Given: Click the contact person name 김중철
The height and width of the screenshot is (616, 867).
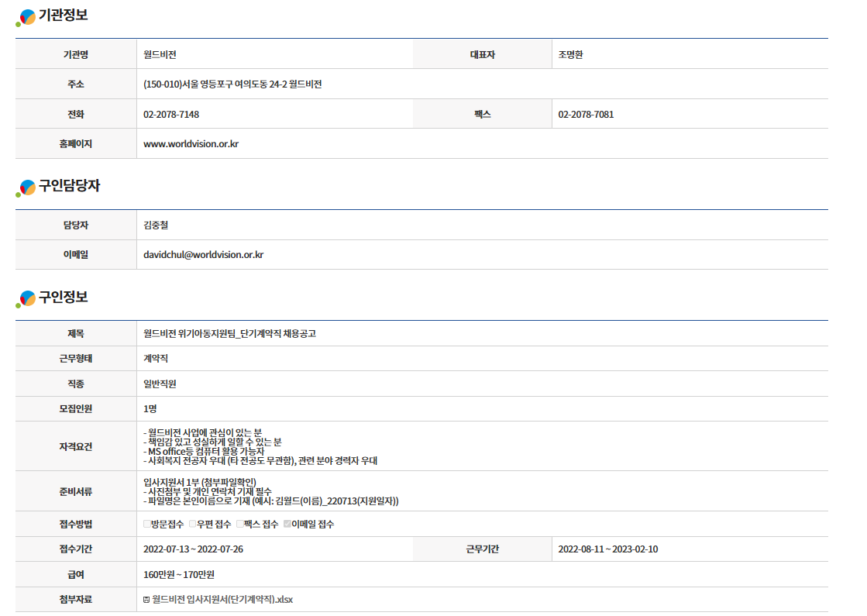Looking at the screenshot, I should (x=156, y=225).
